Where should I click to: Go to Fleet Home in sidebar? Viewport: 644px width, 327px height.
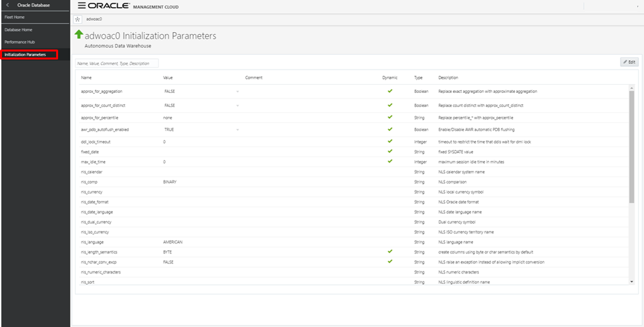click(x=15, y=17)
